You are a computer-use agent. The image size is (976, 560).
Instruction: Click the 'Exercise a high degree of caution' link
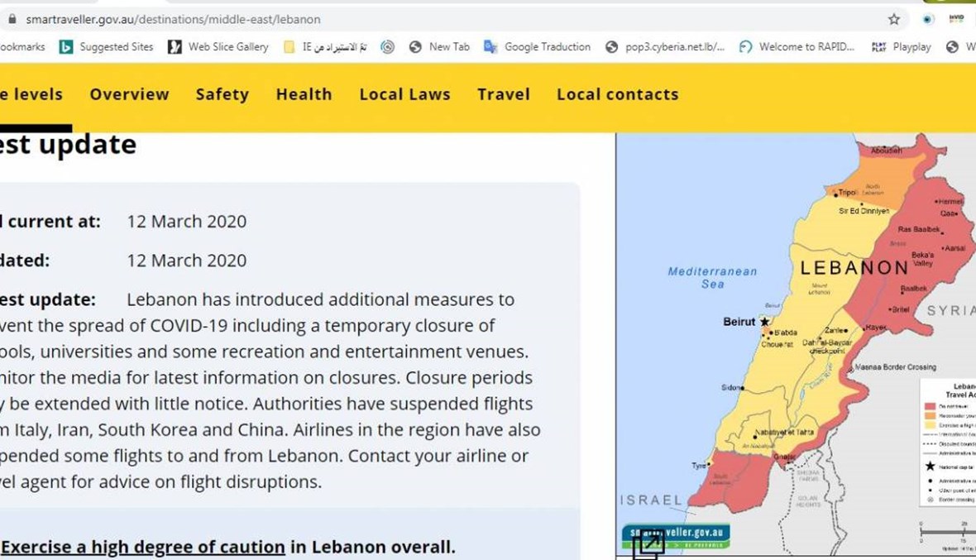143,547
